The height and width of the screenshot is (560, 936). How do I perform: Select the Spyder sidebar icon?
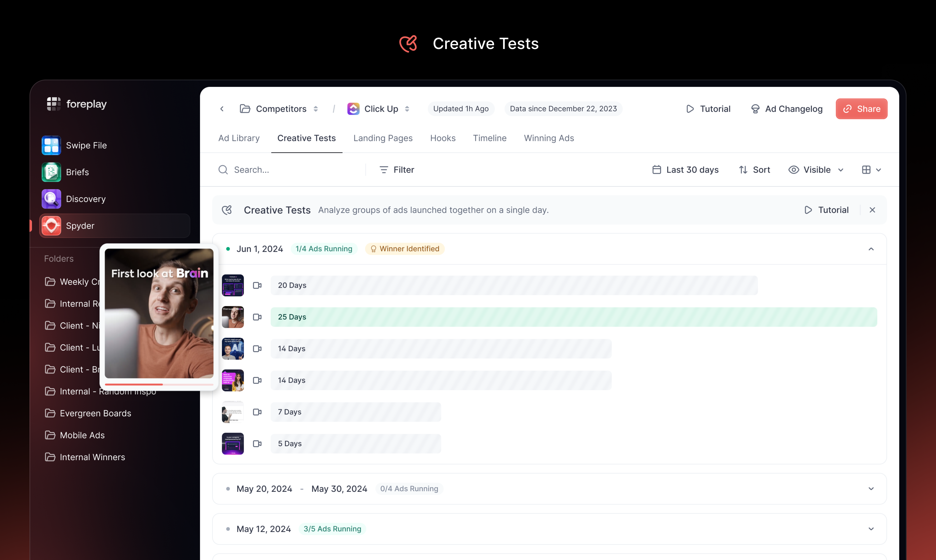[51, 226]
